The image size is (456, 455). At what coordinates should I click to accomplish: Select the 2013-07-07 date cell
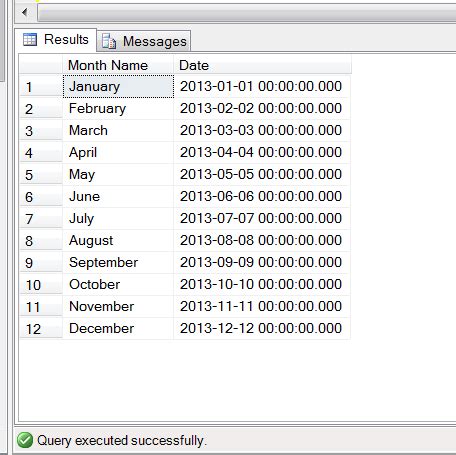pos(262,219)
